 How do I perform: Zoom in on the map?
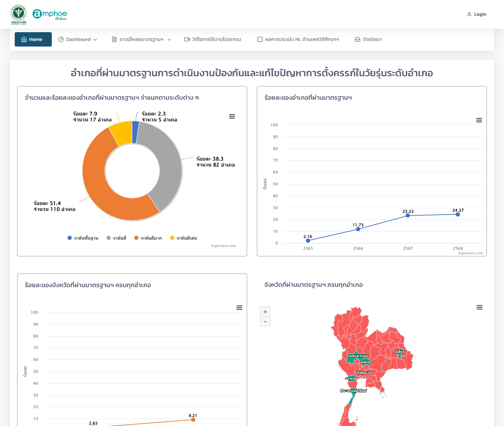coord(265,312)
